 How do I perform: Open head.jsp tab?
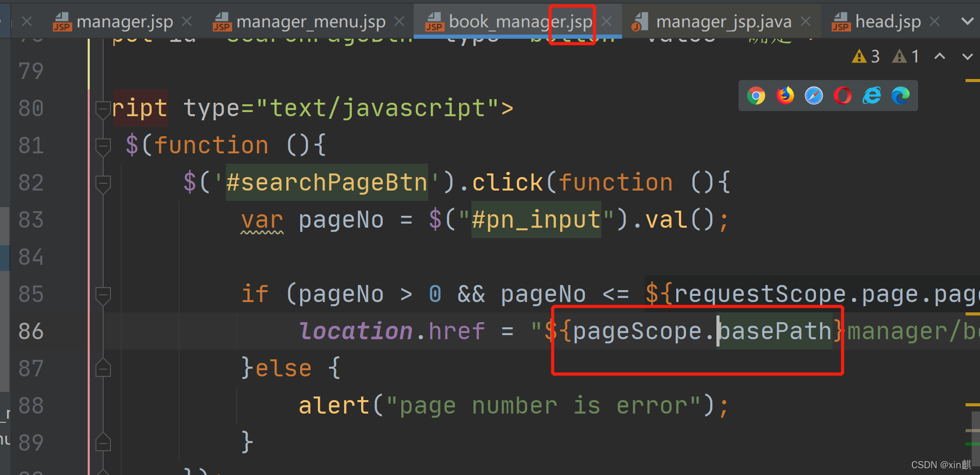(888, 22)
